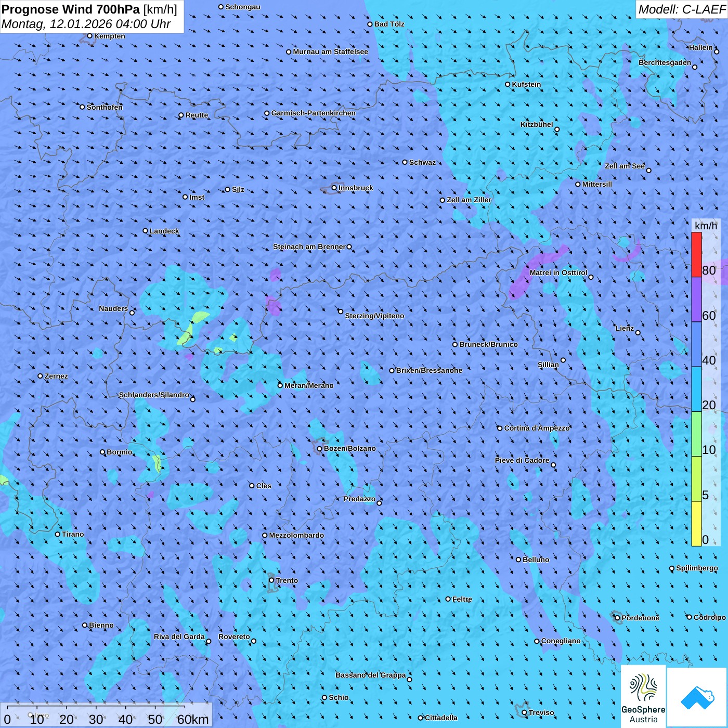Viewport: 728px width, 728px height.
Task: Click the Pieve di Cadore label
Action: [522, 460]
